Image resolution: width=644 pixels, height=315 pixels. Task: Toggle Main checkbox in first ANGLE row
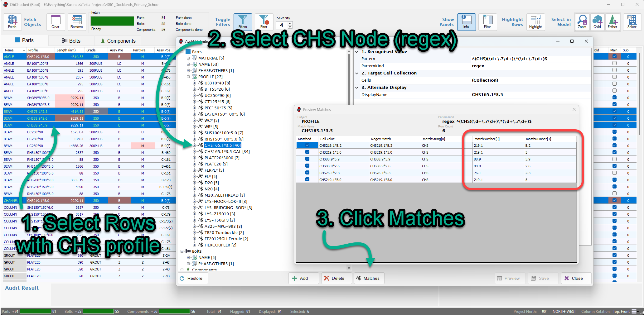point(614,57)
